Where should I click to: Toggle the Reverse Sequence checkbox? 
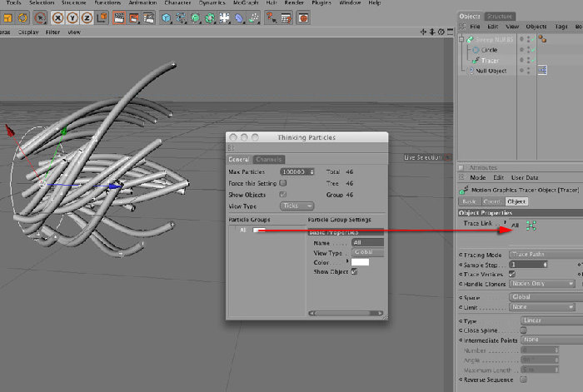523,380
